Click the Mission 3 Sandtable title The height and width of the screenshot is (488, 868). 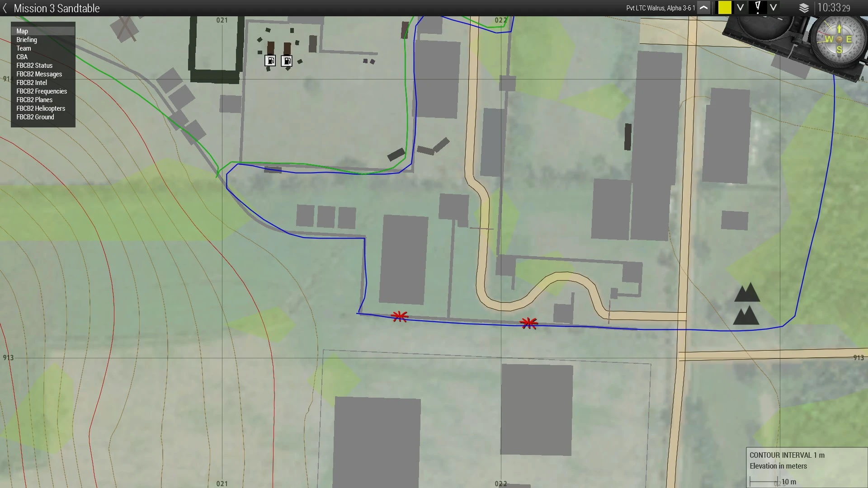click(x=57, y=8)
